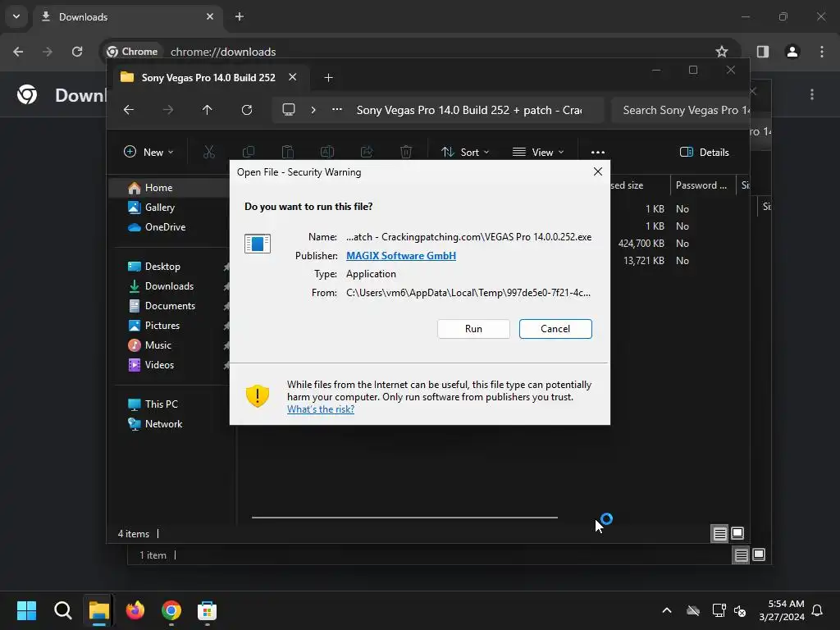This screenshot has height=630, width=840.
Task: Show hidden path ellipsis in address bar
Action: (x=337, y=110)
